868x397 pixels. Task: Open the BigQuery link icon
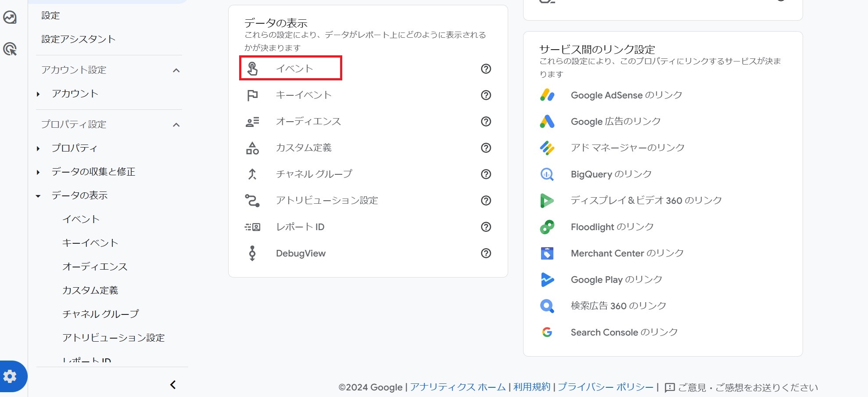(547, 174)
